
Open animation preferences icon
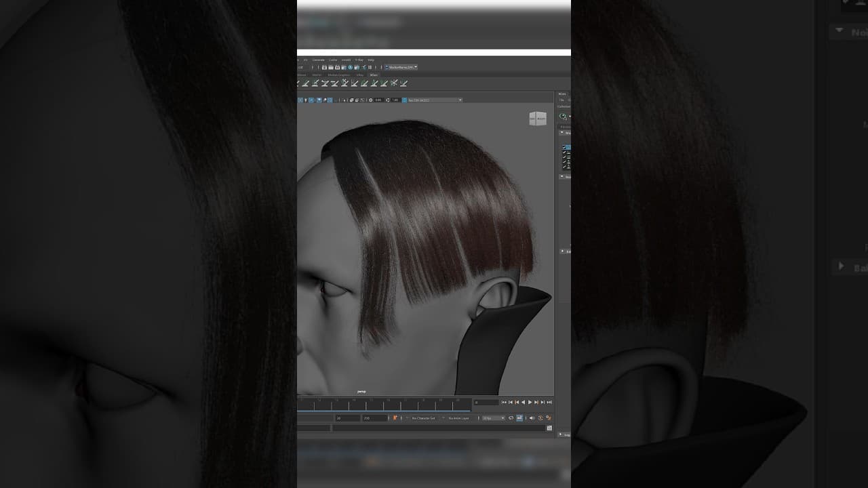[x=549, y=418]
